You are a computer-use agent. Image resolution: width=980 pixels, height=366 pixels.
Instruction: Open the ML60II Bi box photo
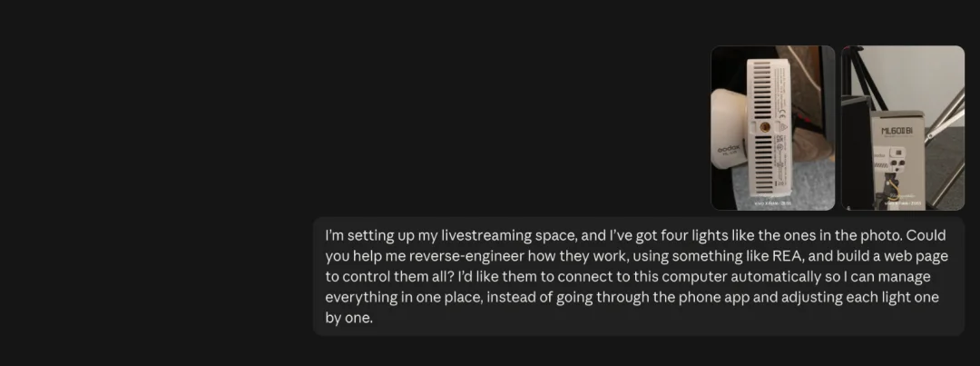coord(903,128)
